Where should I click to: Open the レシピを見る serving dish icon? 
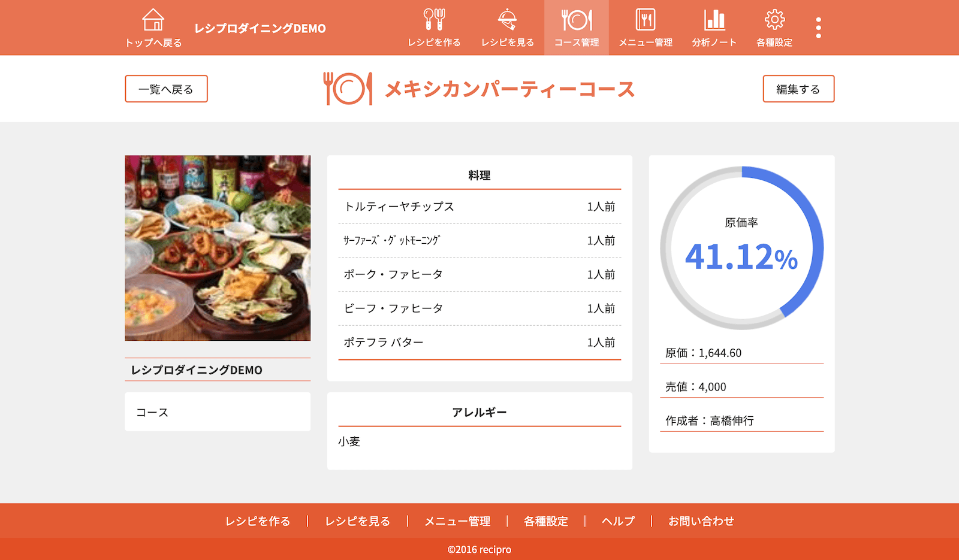[x=507, y=20]
